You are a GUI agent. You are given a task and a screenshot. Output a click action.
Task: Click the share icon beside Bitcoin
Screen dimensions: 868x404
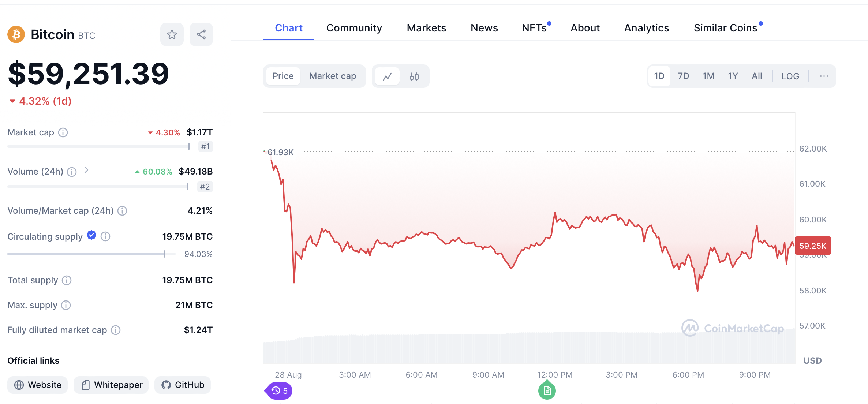tap(201, 35)
